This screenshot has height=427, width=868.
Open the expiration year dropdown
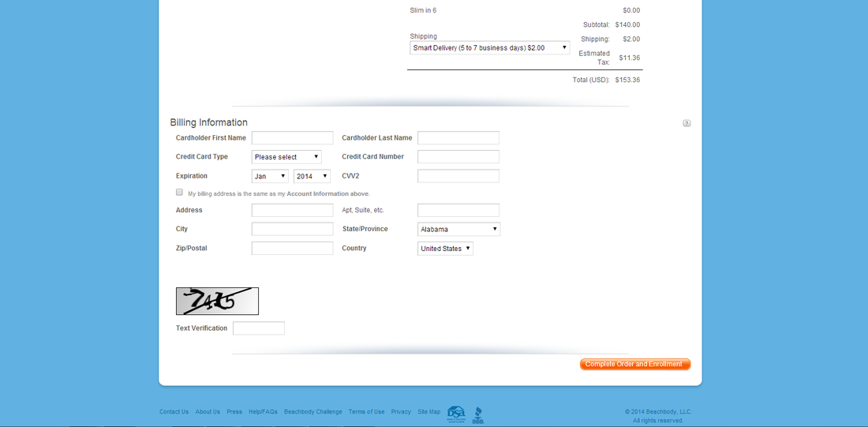click(312, 176)
